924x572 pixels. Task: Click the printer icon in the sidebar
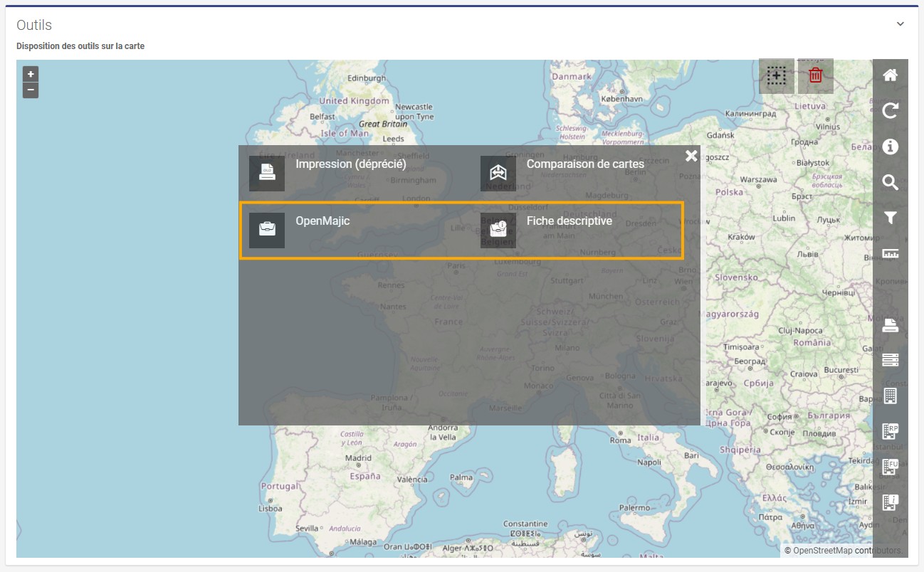tap(890, 325)
